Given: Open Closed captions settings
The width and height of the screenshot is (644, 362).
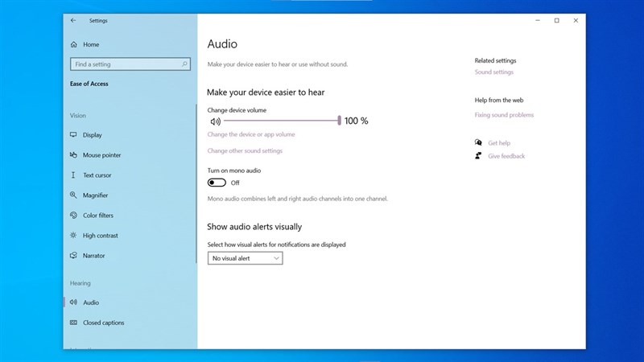Looking at the screenshot, I should pos(104,323).
